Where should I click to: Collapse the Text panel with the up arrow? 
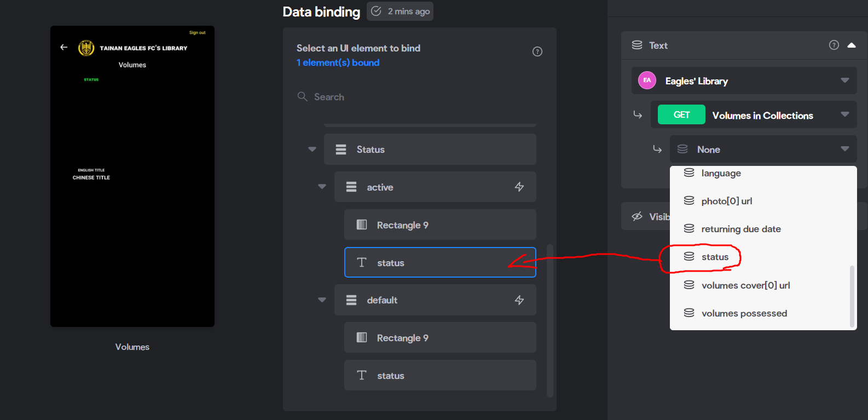coord(852,45)
